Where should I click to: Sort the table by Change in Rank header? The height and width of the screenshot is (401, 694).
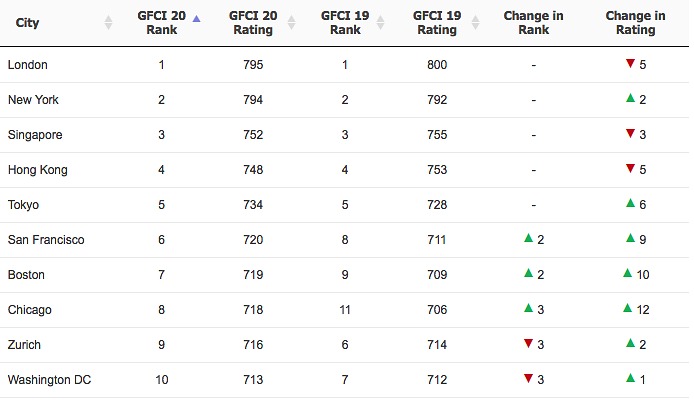coord(533,23)
